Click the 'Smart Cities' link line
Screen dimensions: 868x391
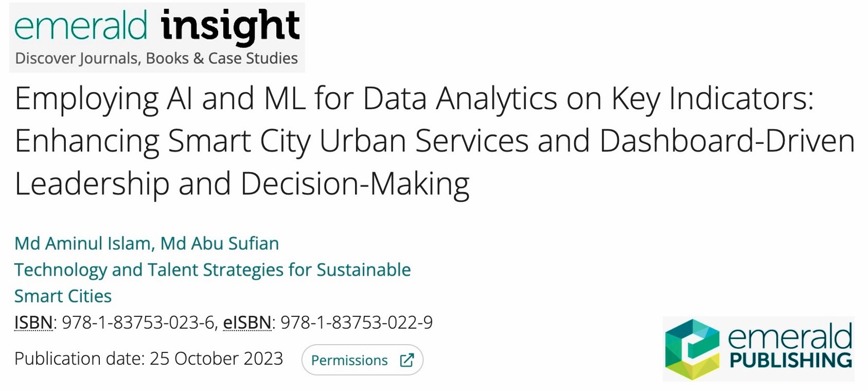pos(63,296)
